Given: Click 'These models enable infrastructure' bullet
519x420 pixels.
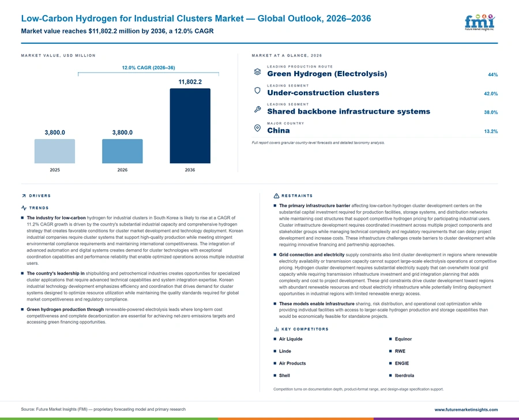Looking at the screenshot, I should [381, 310].
